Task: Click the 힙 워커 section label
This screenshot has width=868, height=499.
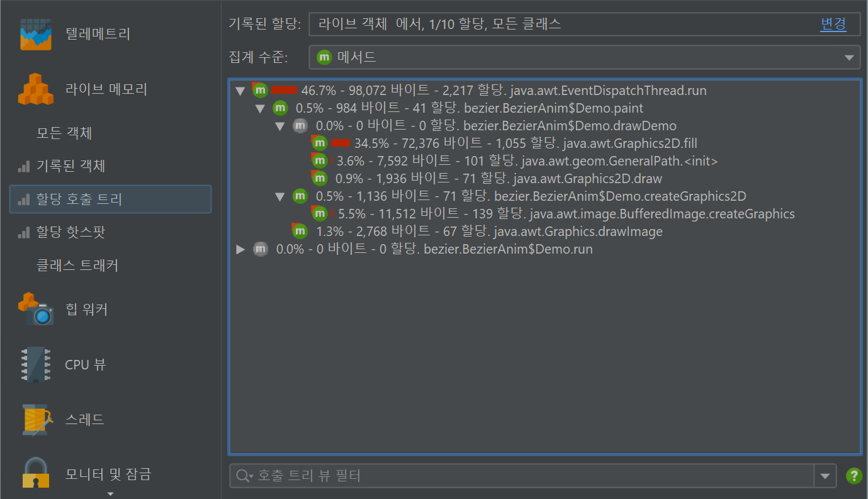Action: [x=86, y=309]
